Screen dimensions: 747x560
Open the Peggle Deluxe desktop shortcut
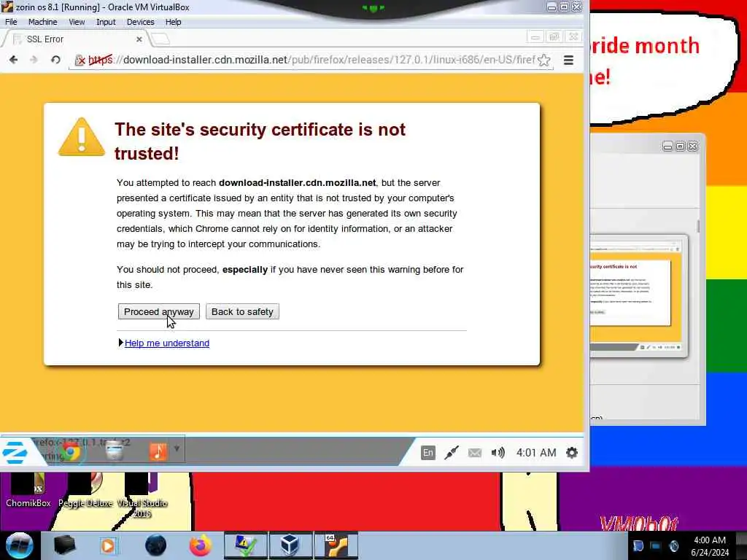[x=85, y=490]
